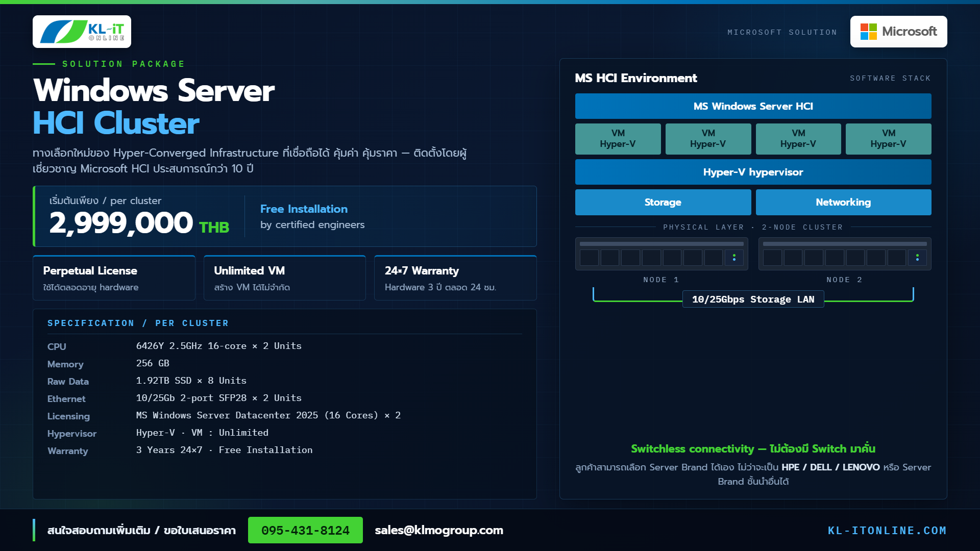This screenshot has width=980, height=551.
Task: Open the sales@klmogroup.com email link
Action: 439,530
